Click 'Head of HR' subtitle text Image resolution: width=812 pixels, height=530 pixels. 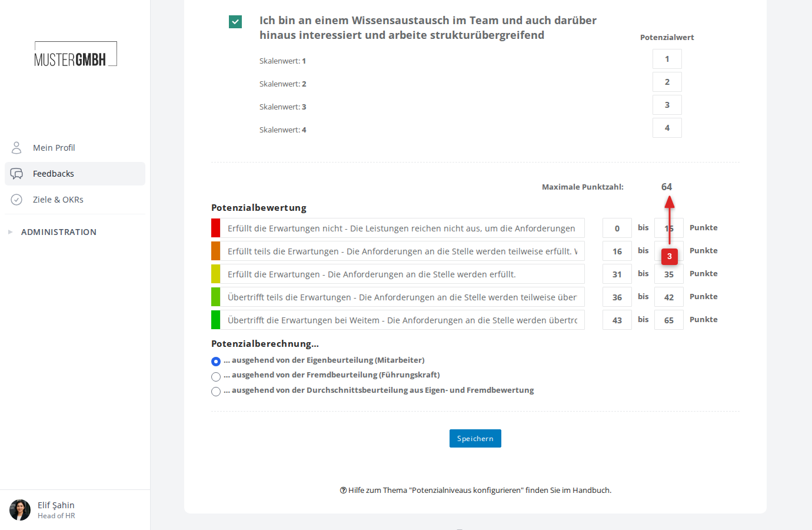56,516
